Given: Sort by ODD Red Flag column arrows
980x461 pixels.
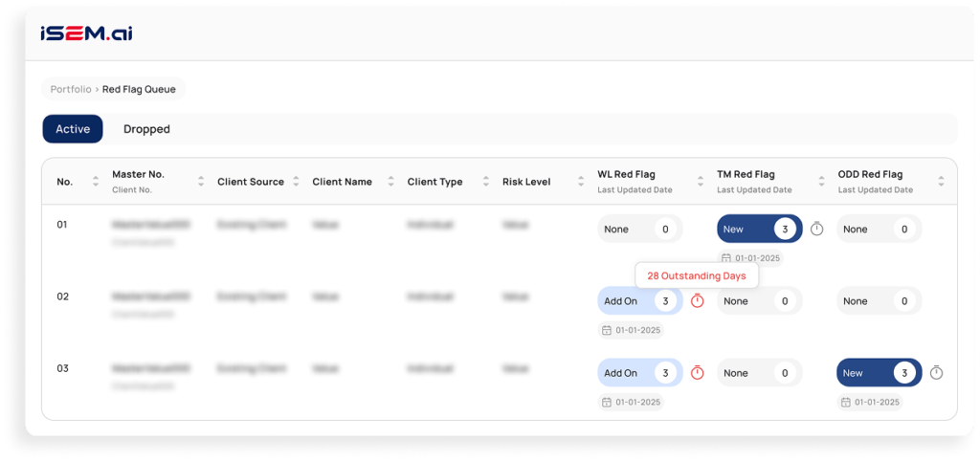Looking at the screenshot, I should 941,182.
